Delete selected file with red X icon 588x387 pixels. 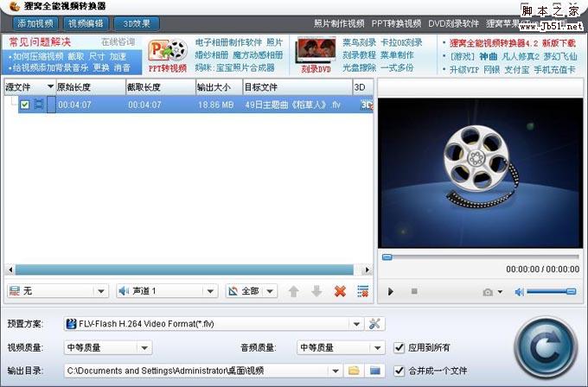pyautogui.click(x=340, y=291)
